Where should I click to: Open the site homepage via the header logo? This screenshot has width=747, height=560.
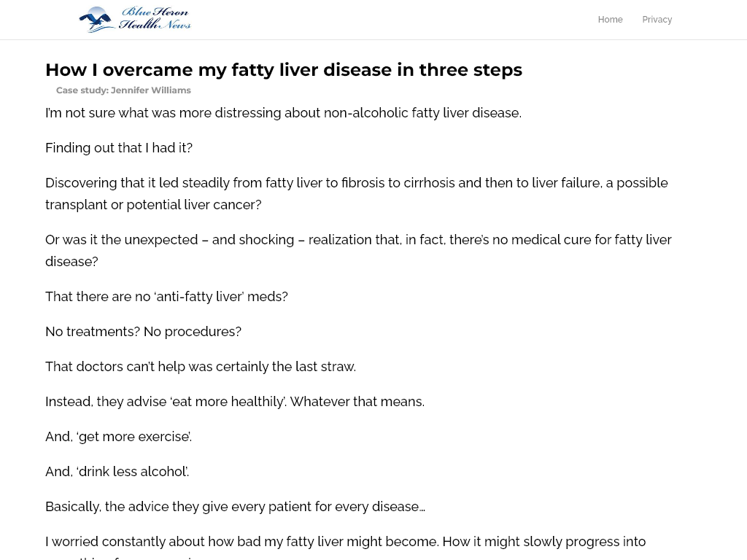click(x=134, y=20)
